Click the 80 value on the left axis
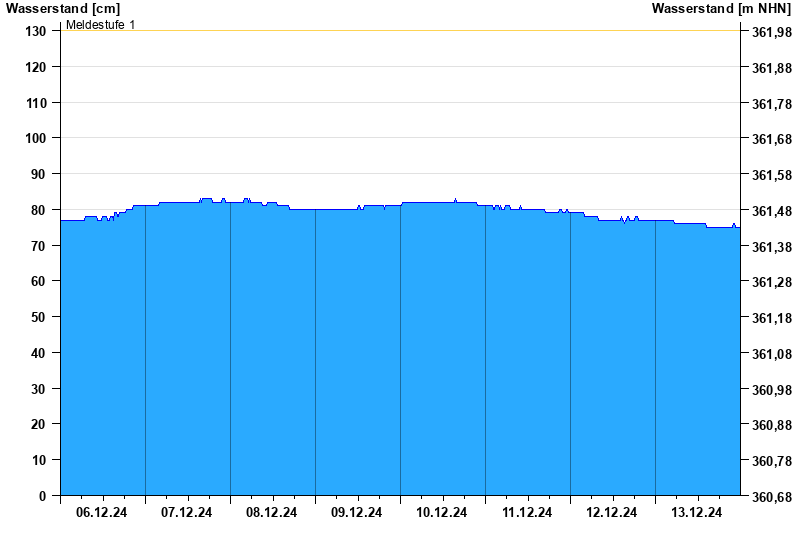 point(38,210)
